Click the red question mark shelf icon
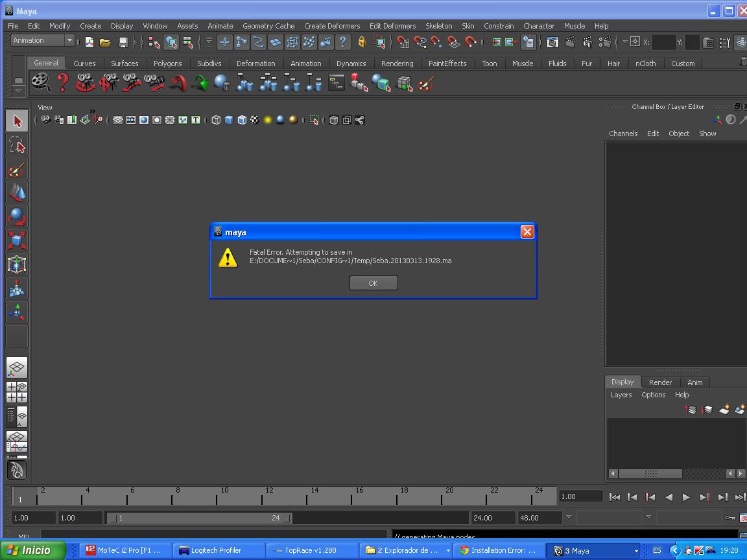Image resolution: width=747 pixels, height=560 pixels. tap(62, 83)
